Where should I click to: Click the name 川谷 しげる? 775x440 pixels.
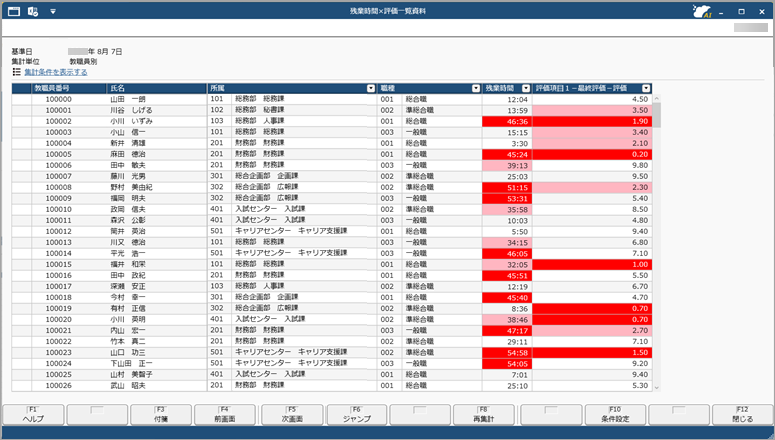[131, 110]
